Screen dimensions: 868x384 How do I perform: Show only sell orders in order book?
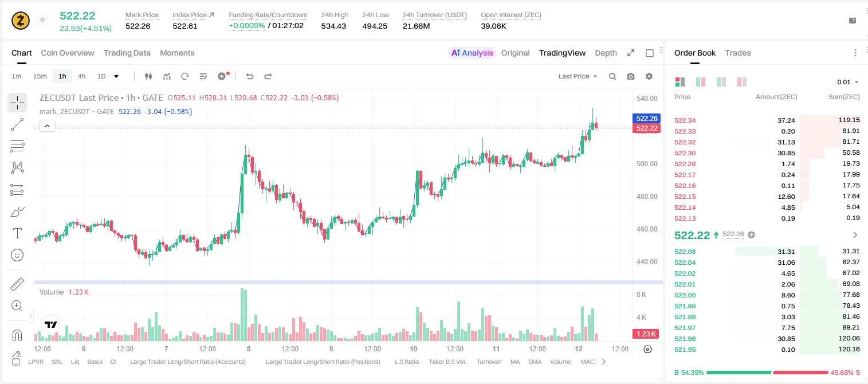click(x=742, y=82)
